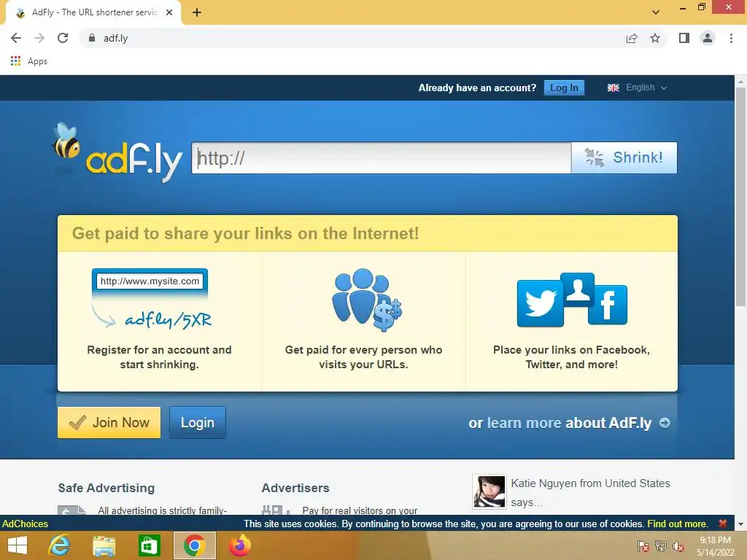Click the network tray icon
Viewport: 747px width, 560px height.
click(x=661, y=546)
